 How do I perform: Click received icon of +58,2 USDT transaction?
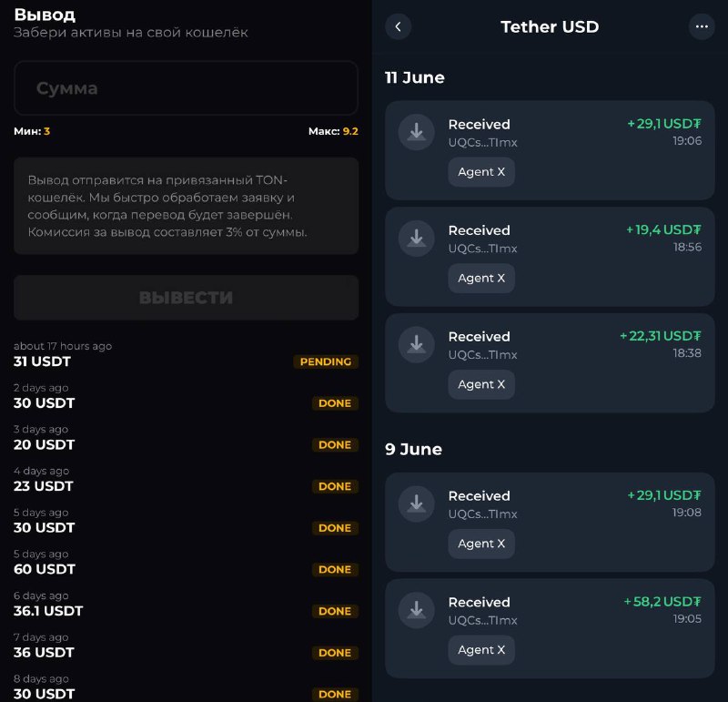pos(417,610)
